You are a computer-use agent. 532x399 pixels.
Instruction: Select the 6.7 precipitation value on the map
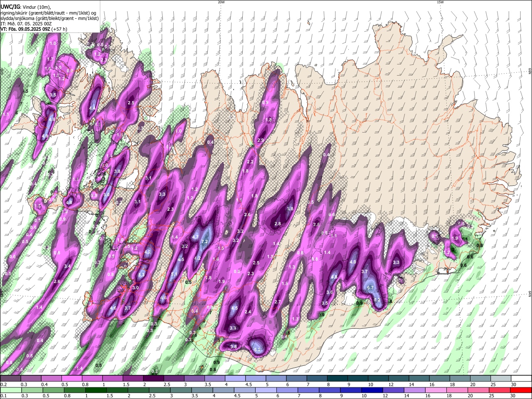371,288
